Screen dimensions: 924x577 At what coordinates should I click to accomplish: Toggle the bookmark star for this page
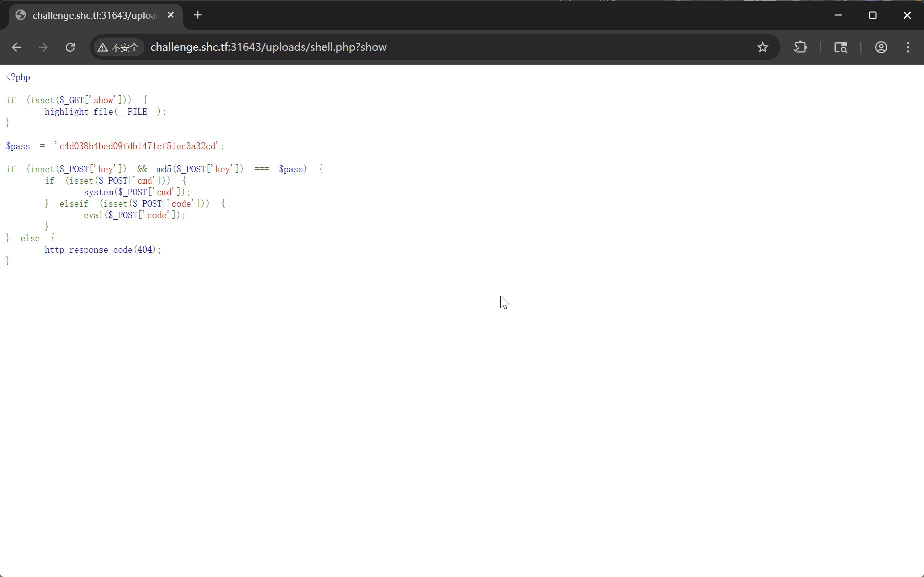[763, 47]
